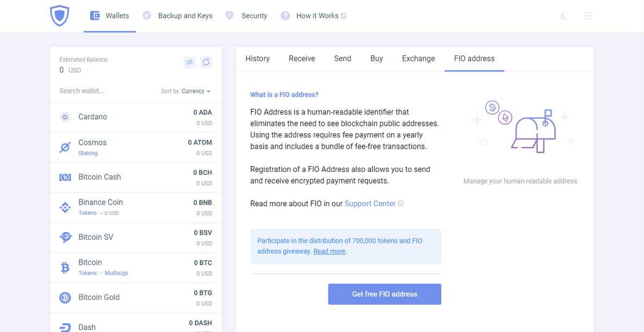Select the Cardano wallet name
The width and height of the screenshot is (644, 332).
tap(93, 117)
